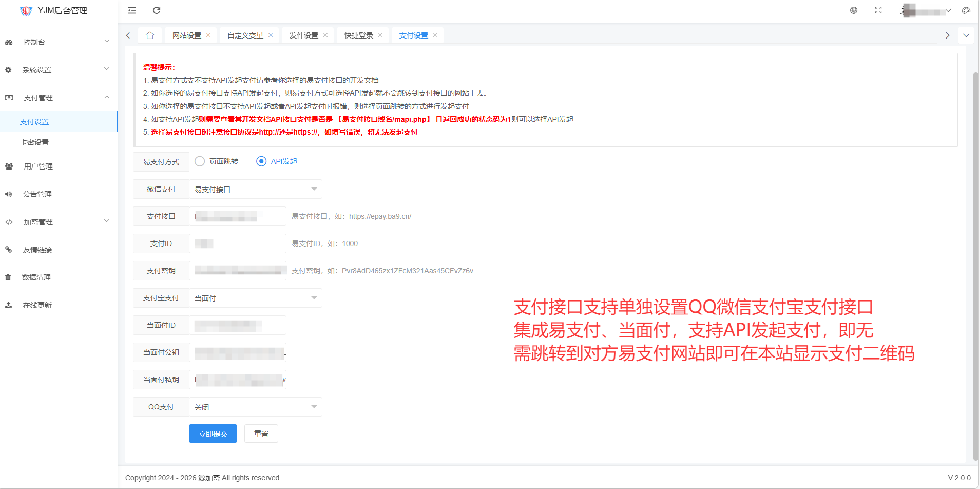Click the sidebar collapse menu icon

[132, 10]
